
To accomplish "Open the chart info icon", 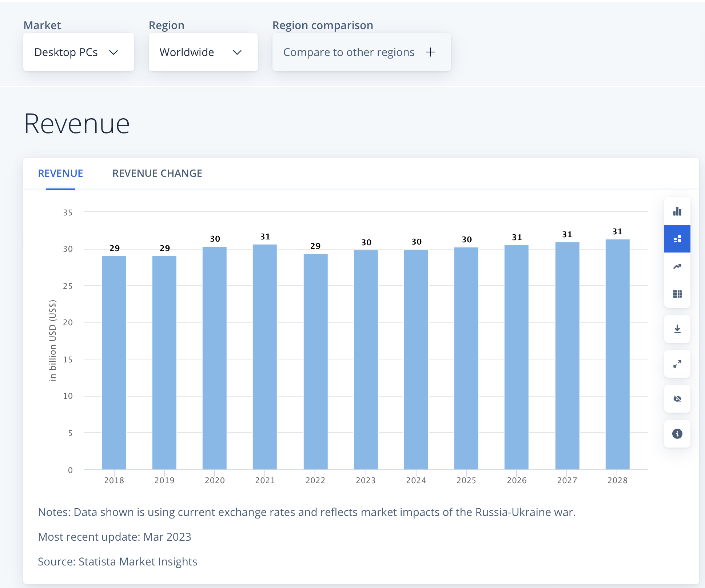I will [x=677, y=434].
